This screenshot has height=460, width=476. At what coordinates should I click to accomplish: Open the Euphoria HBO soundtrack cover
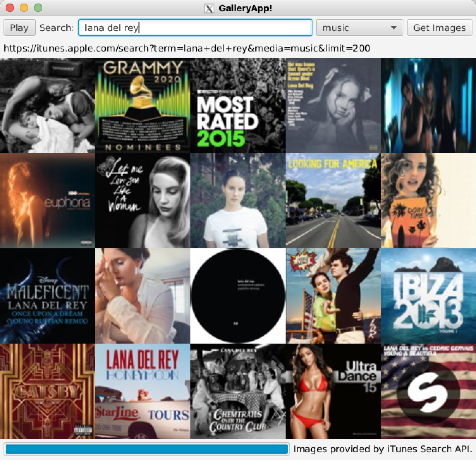pos(48,201)
